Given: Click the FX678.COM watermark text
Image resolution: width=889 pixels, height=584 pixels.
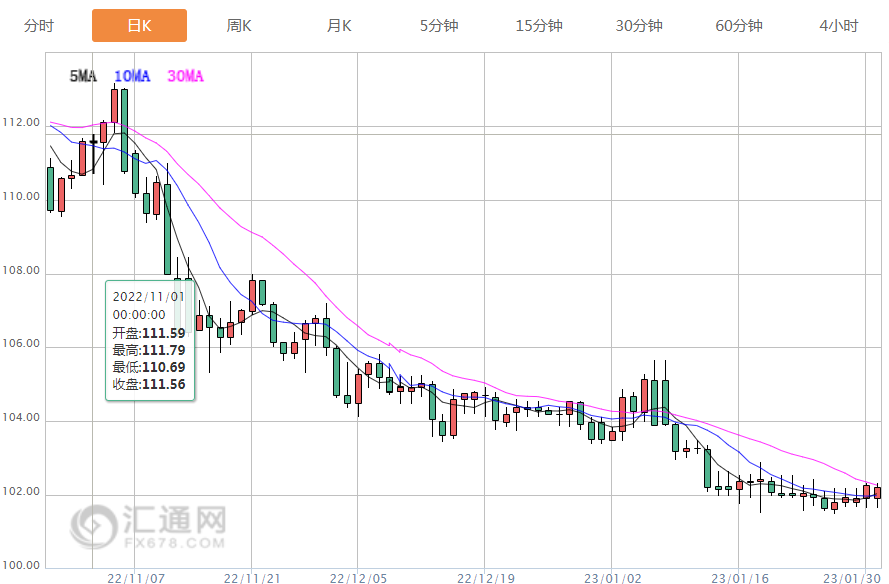Looking at the screenshot, I should tap(173, 542).
